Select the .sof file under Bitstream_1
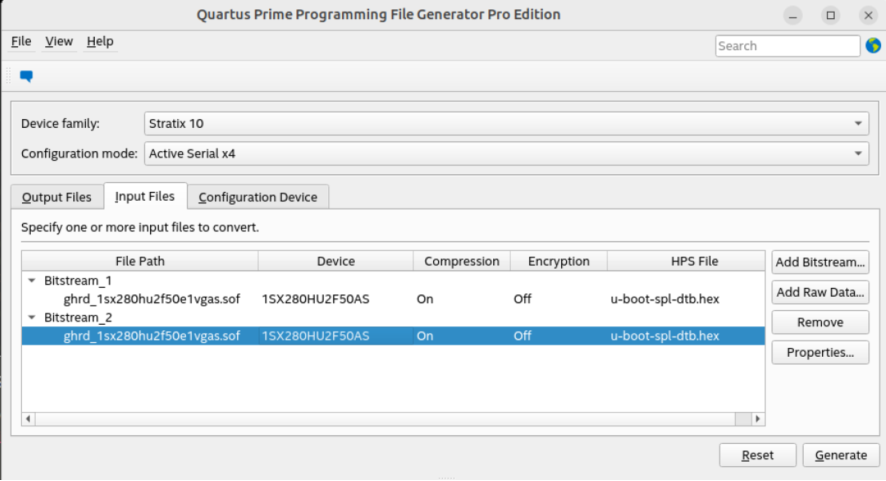886x481 pixels. [151, 299]
